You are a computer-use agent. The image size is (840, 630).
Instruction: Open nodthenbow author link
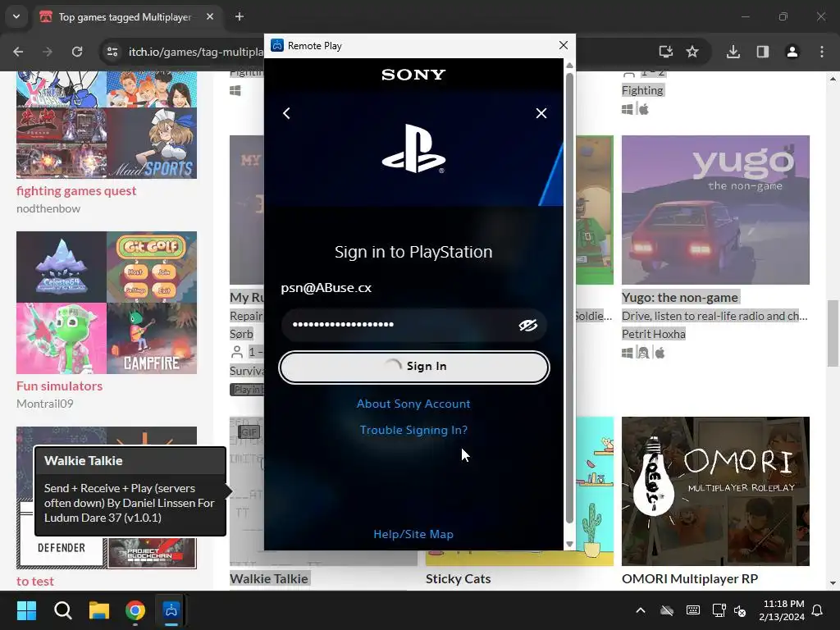(x=48, y=208)
